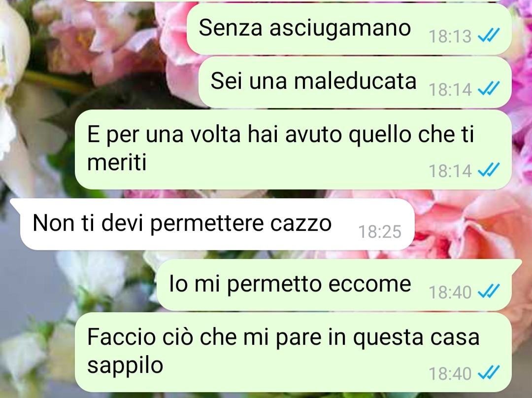
Task: Select message 'E per una volta hai avuto quello che ti meriti'
Action: tap(293, 149)
